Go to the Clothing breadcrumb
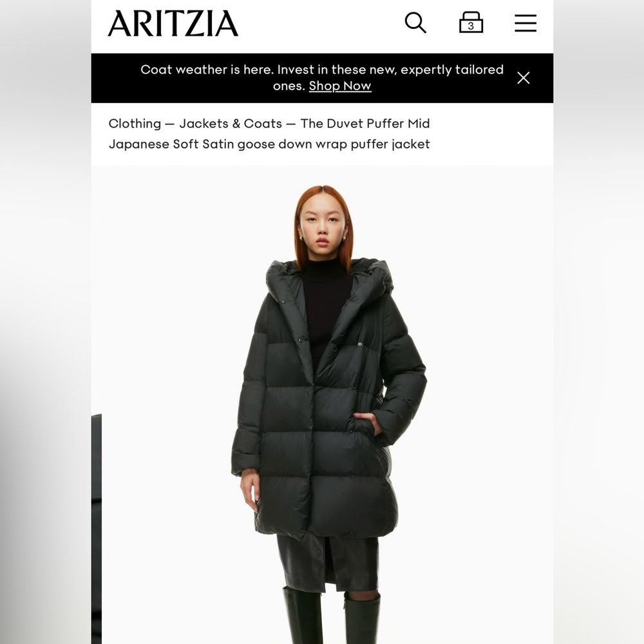The width and height of the screenshot is (644, 644). [135, 124]
